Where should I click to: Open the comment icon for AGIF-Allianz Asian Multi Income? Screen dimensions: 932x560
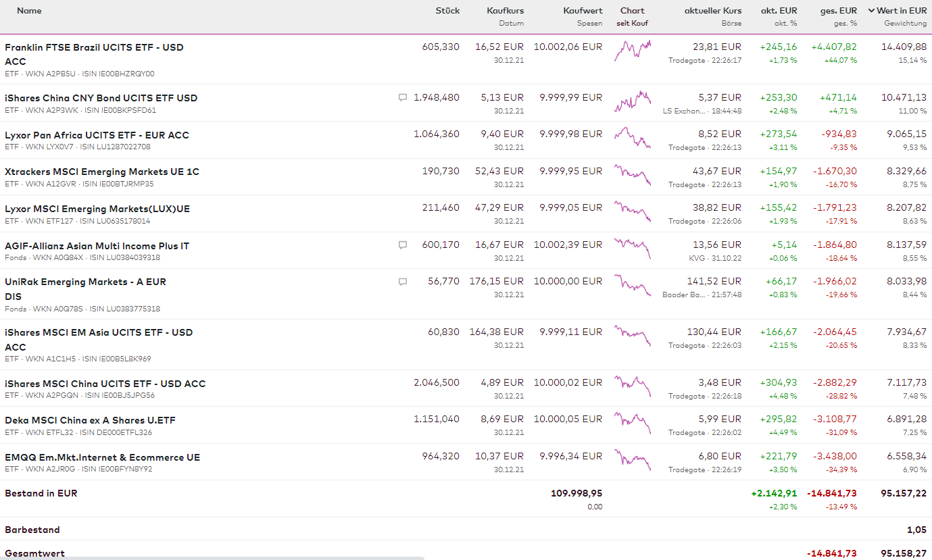pyautogui.click(x=403, y=245)
